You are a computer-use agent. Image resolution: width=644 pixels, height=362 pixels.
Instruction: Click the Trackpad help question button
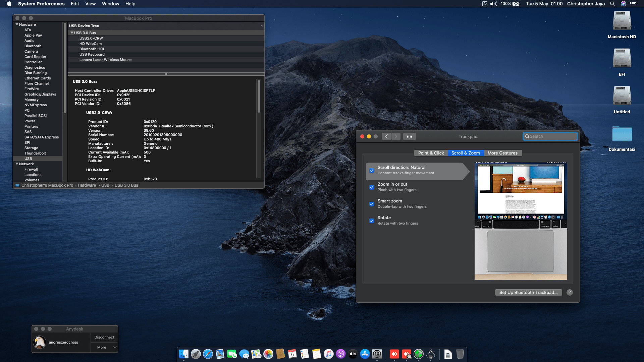click(570, 292)
